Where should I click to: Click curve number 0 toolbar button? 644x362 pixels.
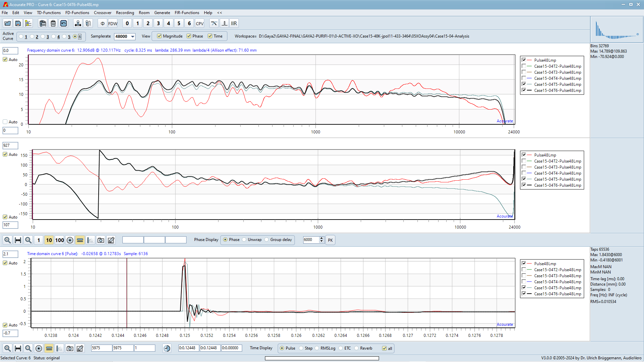127,23
